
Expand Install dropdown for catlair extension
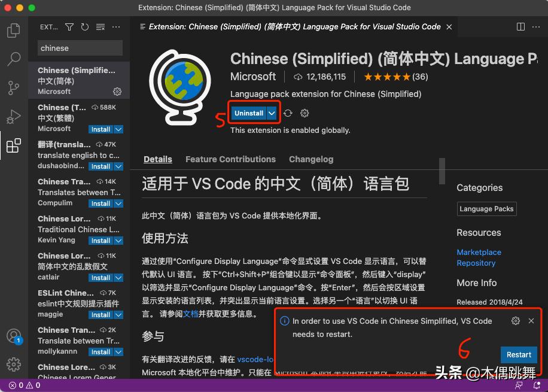[119, 278]
